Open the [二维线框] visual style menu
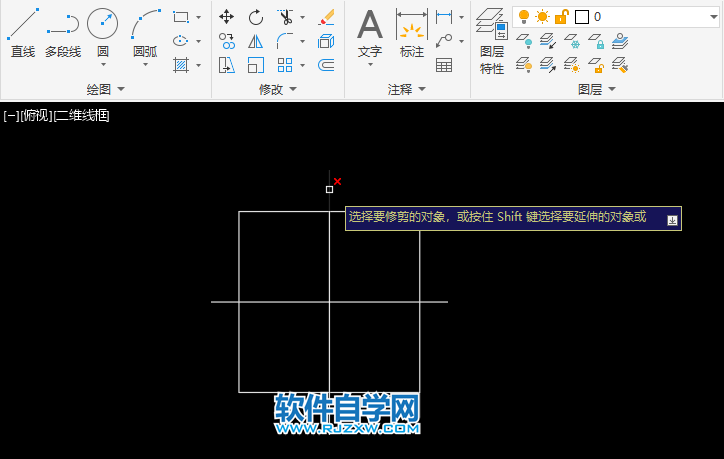The width and height of the screenshot is (724, 459). point(81,115)
